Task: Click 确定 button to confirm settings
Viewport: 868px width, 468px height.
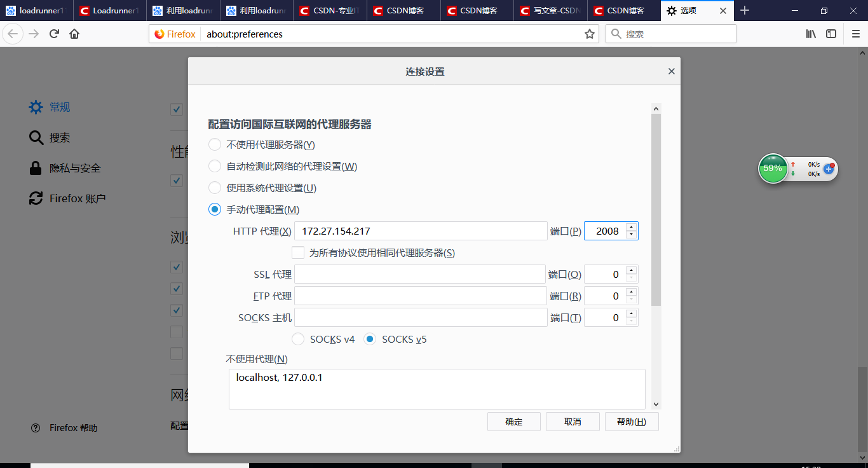Action: click(514, 422)
